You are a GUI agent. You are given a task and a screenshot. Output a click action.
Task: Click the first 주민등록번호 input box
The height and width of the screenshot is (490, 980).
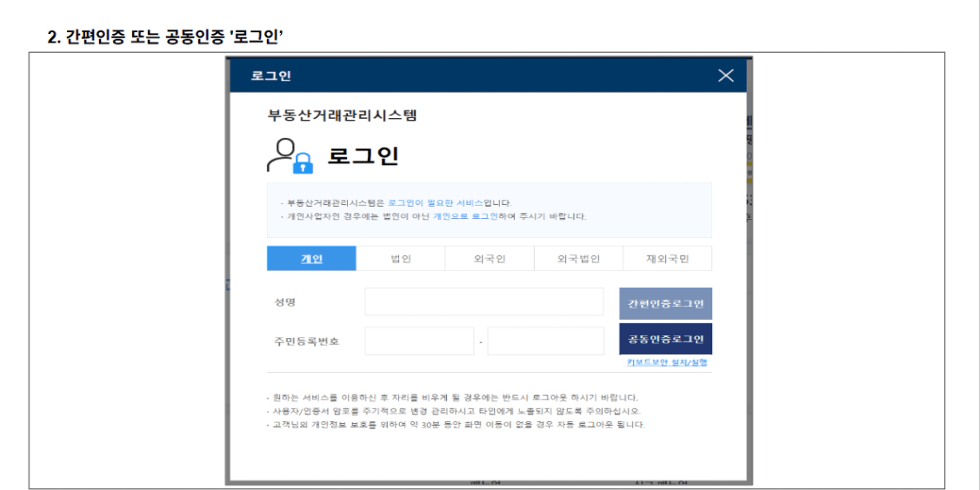coord(419,341)
